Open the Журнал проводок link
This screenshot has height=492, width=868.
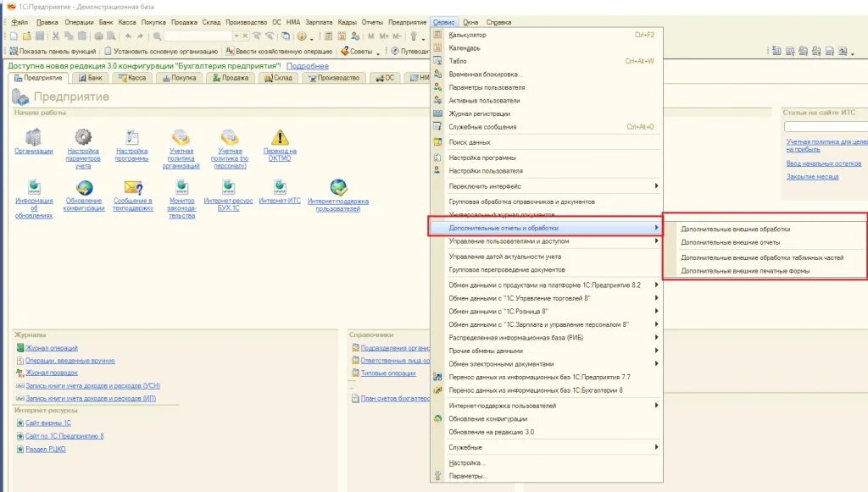pyautogui.click(x=52, y=373)
